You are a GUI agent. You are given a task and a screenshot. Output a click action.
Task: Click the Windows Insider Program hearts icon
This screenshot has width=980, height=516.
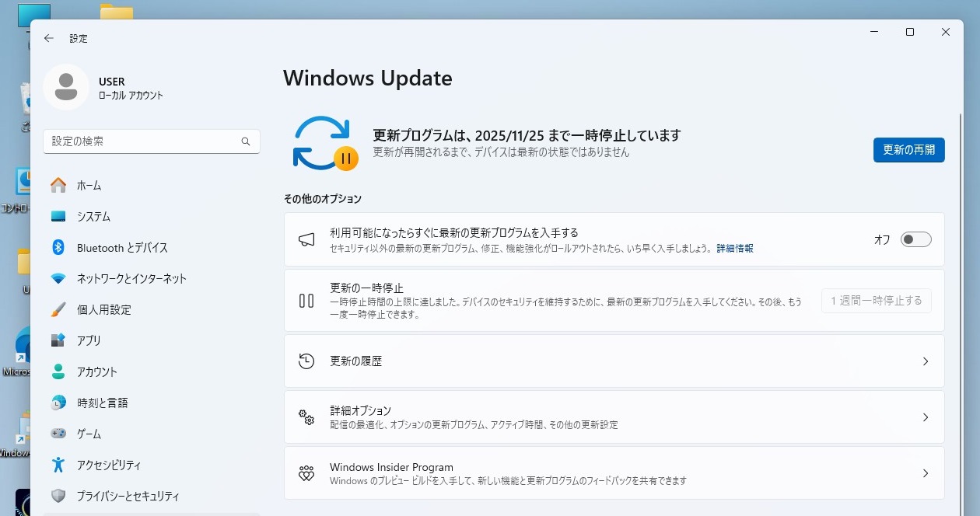point(306,473)
